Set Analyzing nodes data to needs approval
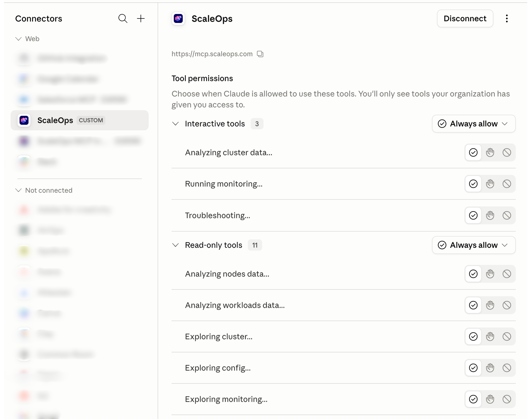Viewport: 532px width, 419px height. [x=490, y=274]
